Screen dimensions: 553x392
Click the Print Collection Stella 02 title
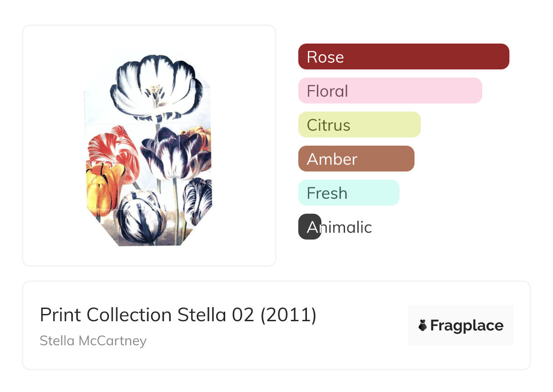tap(178, 315)
